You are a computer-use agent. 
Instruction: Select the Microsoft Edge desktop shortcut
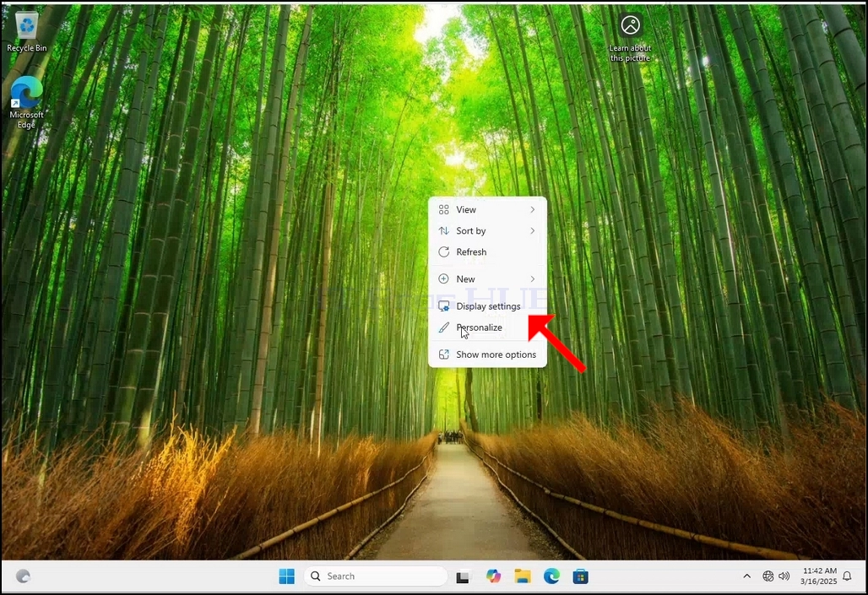[26, 102]
